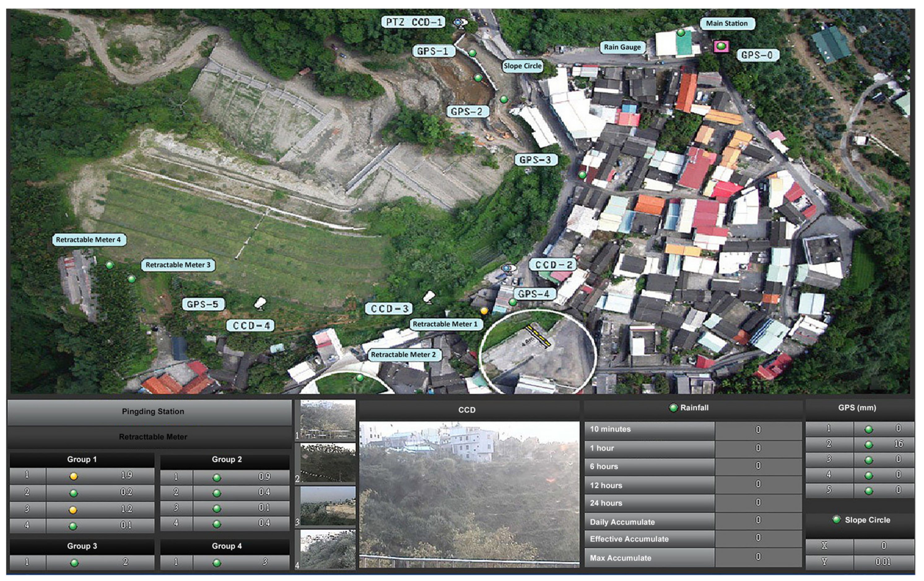Click the green GPS-4 marker dot
Viewport: 924px width, 581px height.
[x=513, y=302]
